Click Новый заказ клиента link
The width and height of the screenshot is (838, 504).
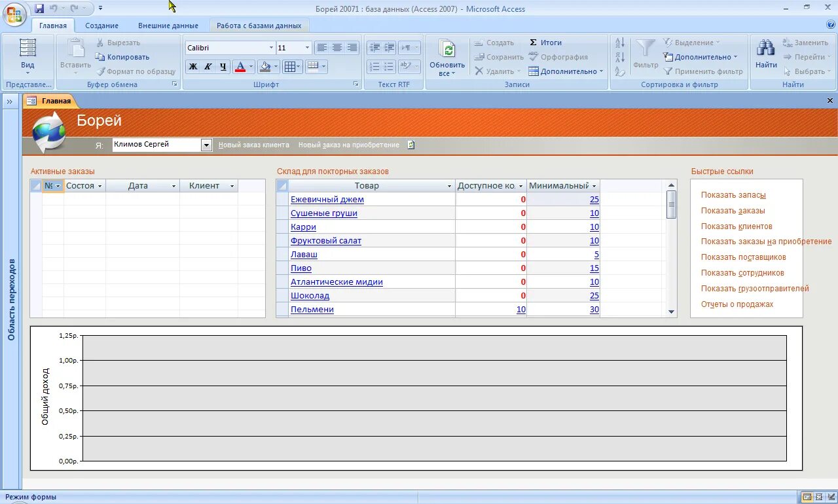(254, 145)
